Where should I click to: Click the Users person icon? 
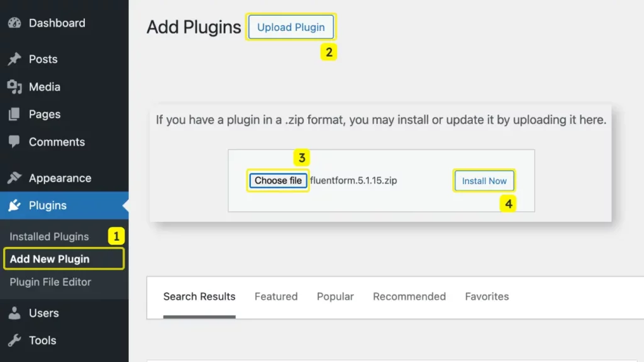coord(14,313)
